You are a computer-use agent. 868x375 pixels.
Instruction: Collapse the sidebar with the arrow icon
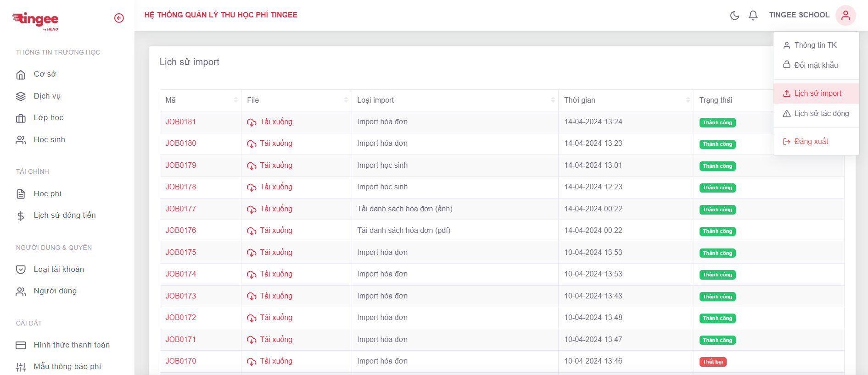point(119,18)
